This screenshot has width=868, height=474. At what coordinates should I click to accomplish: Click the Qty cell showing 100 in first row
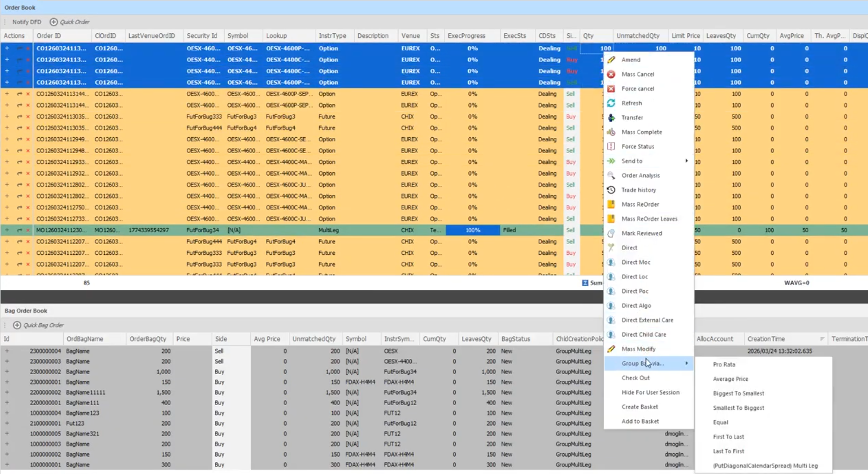tap(597, 48)
